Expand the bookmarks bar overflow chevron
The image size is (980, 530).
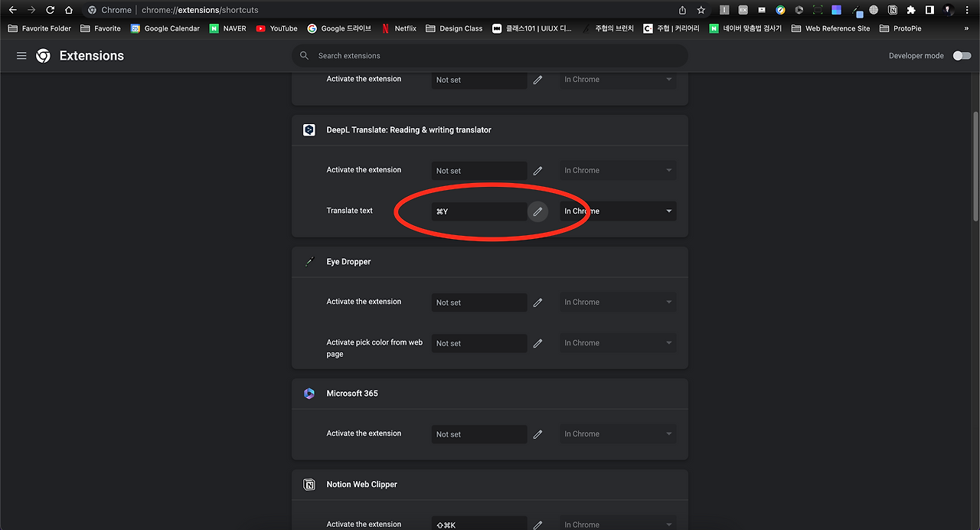click(x=966, y=28)
